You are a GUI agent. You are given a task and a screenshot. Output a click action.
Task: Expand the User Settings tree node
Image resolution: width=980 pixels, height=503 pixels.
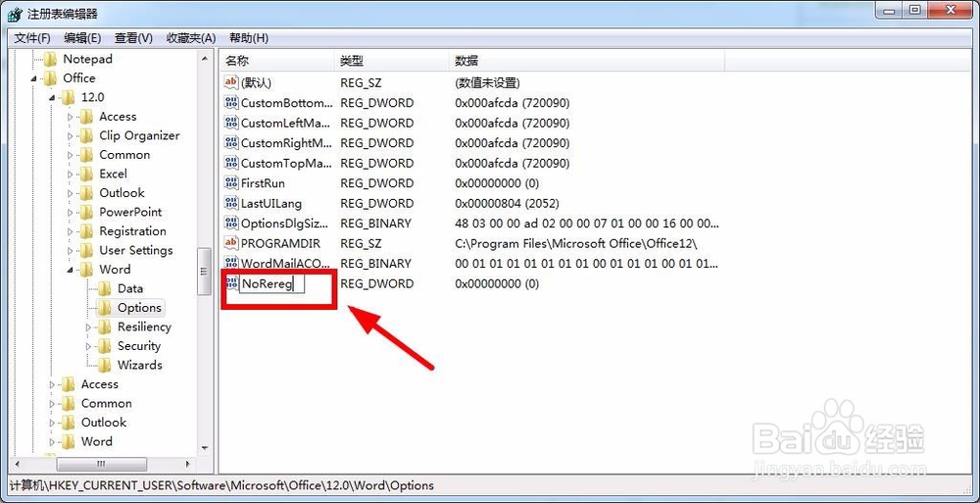coord(70,251)
